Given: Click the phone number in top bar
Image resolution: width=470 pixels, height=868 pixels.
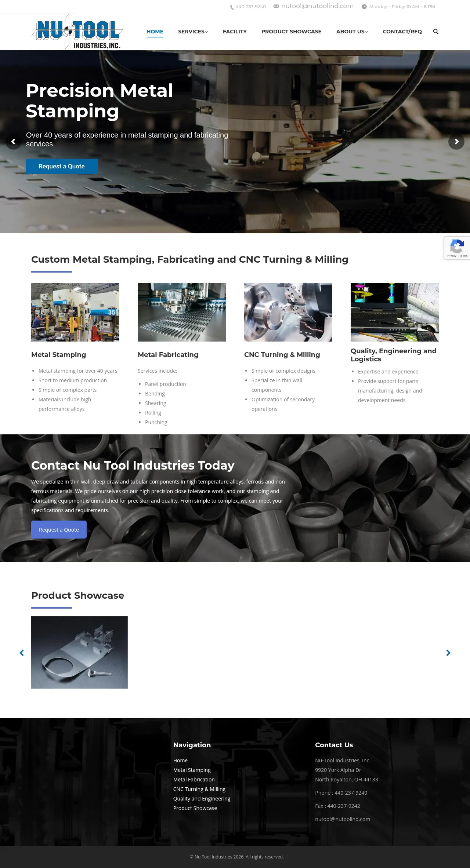Looking at the screenshot, I should [x=250, y=7].
